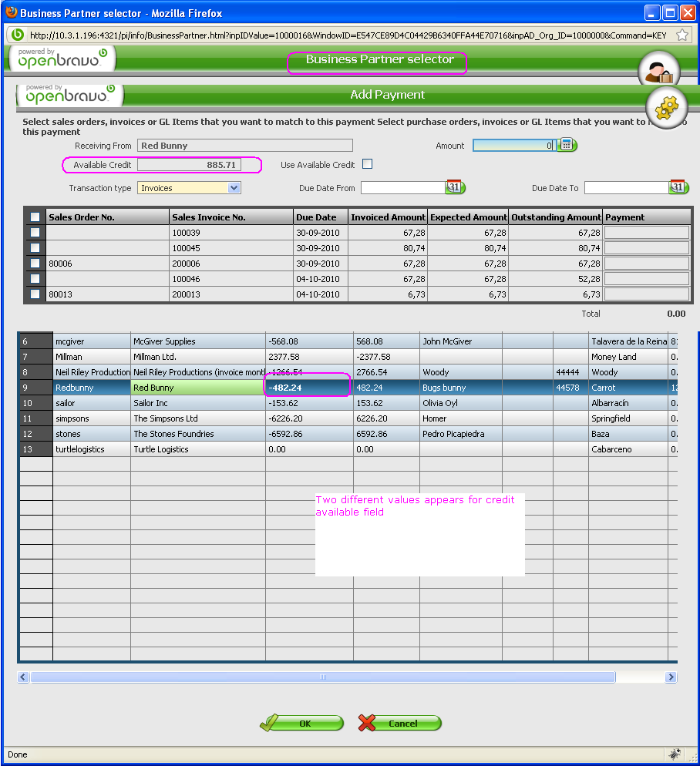Click the Outstanding Amount column header
The height and width of the screenshot is (766, 700).
point(555,217)
